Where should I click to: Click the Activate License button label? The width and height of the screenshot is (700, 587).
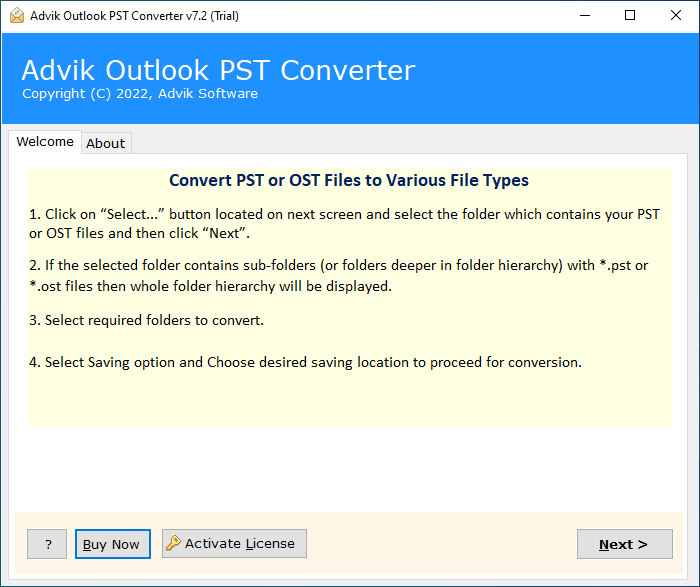pyautogui.click(x=240, y=544)
